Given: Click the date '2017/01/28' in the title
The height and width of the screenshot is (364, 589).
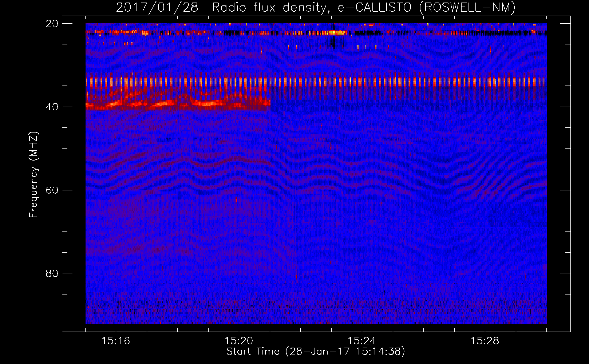Looking at the screenshot, I should (x=157, y=8).
